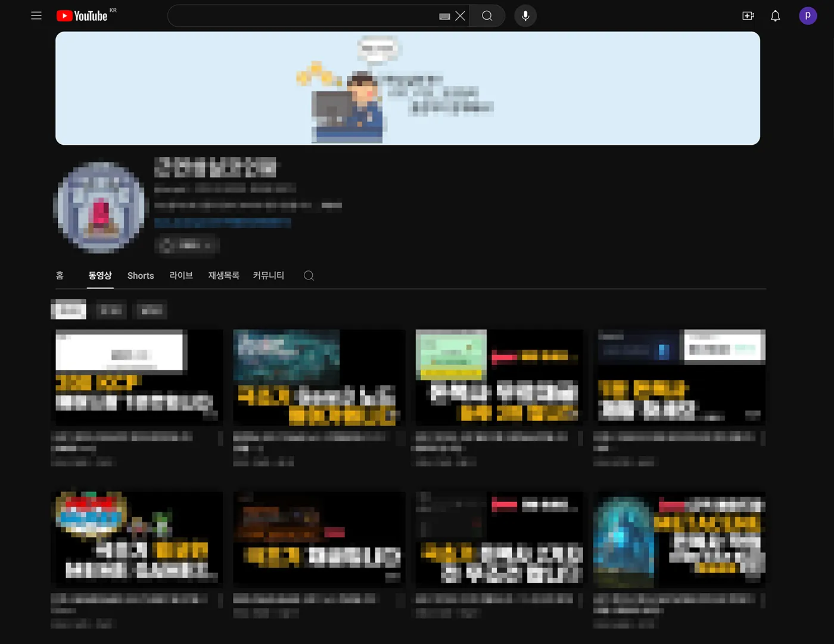Activate voice search with the microphone icon
The image size is (834, 644).
(x=525, y=15)
